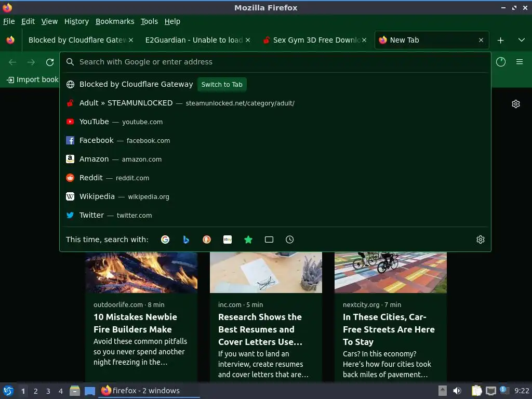Go forward one page
This screenshot has width=532, height=399.
[x=31, y=62]
